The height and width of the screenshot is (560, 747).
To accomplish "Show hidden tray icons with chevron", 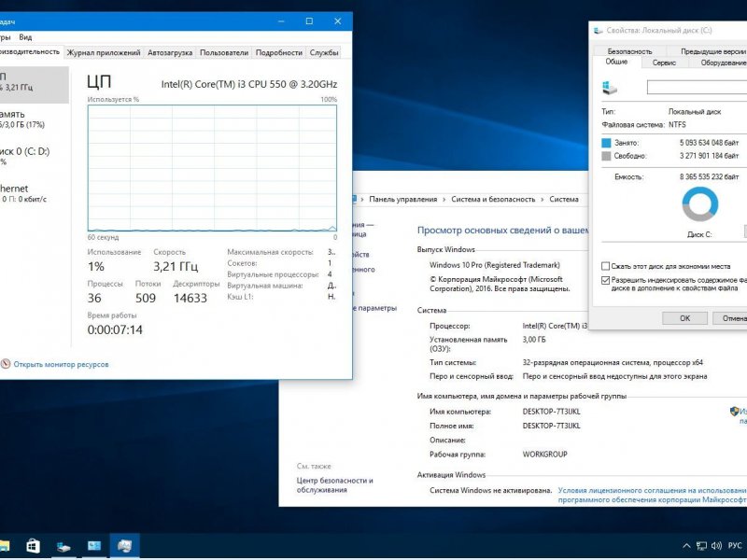I will point(686,546).
